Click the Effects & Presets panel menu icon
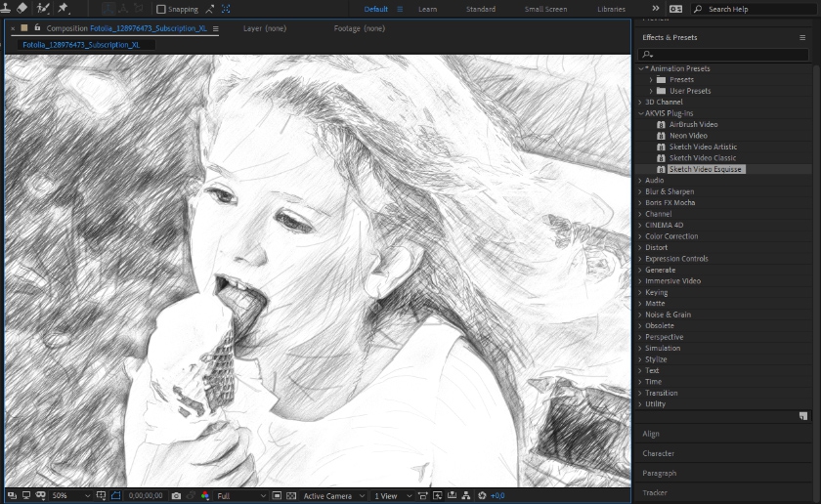This screenshot has height=504, width=821. pyautogui.click(x=802, y=37)
